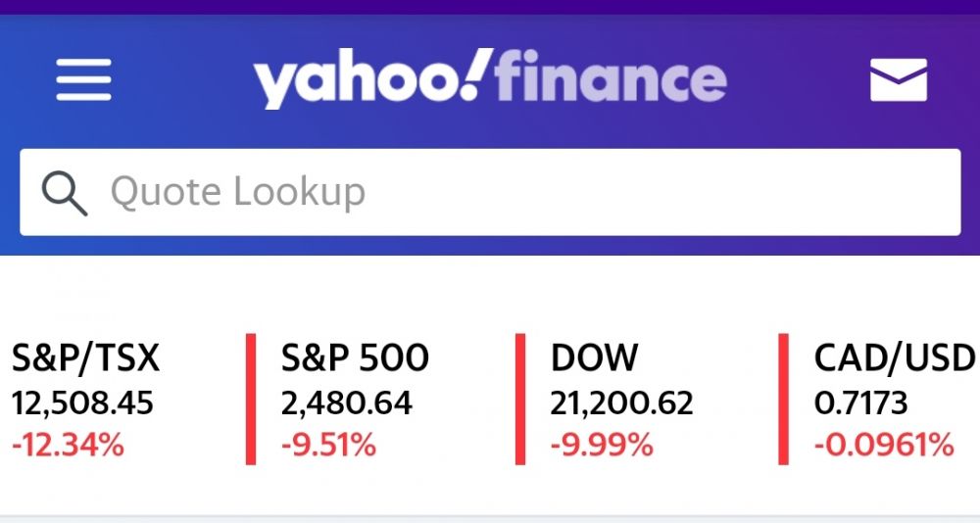The width and height of the screenshot is (980, 523).
Task: View the CAD/USD currency pair
Action: [894, 358]
